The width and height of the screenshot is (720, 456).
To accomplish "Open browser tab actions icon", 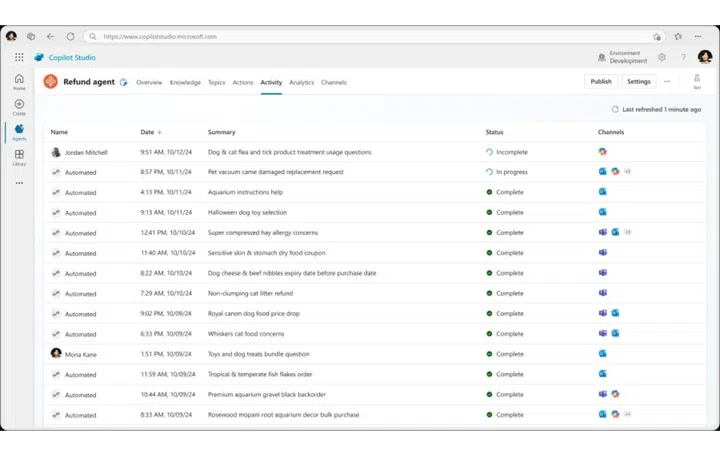I will [x=31, y=36].
